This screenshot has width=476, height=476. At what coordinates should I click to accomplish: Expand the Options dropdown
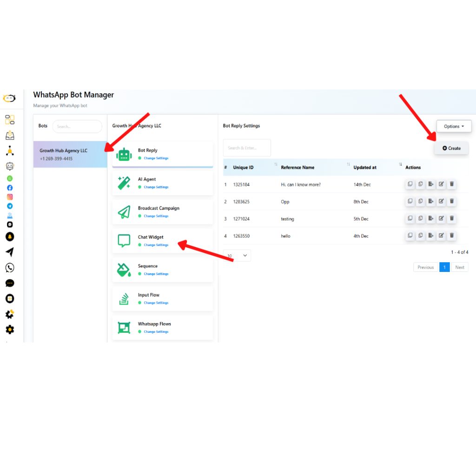(x=454, y=126)
